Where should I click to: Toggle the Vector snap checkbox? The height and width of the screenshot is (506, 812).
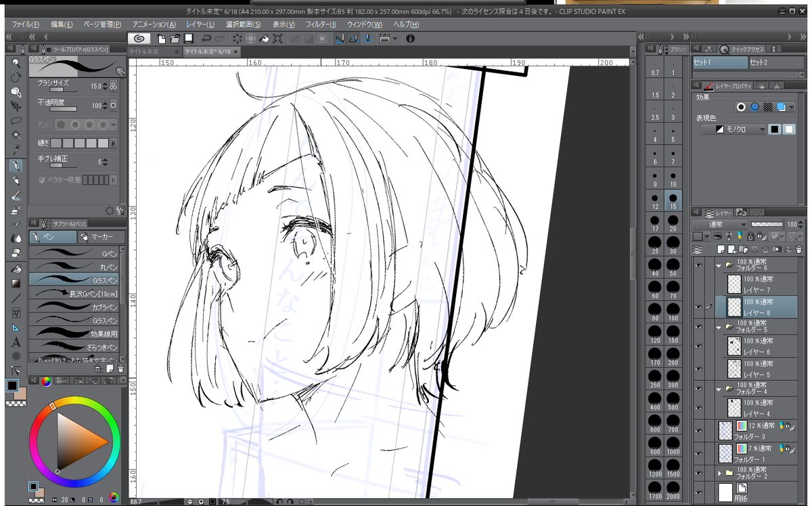pyautogui.click(x=42, y=180)
